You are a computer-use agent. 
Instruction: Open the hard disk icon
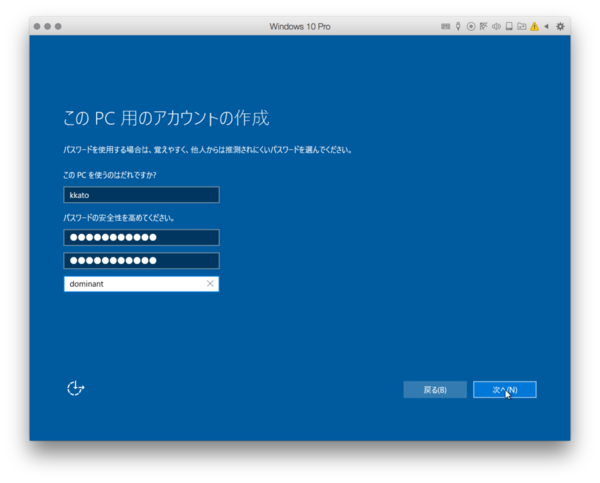point(509,26)
